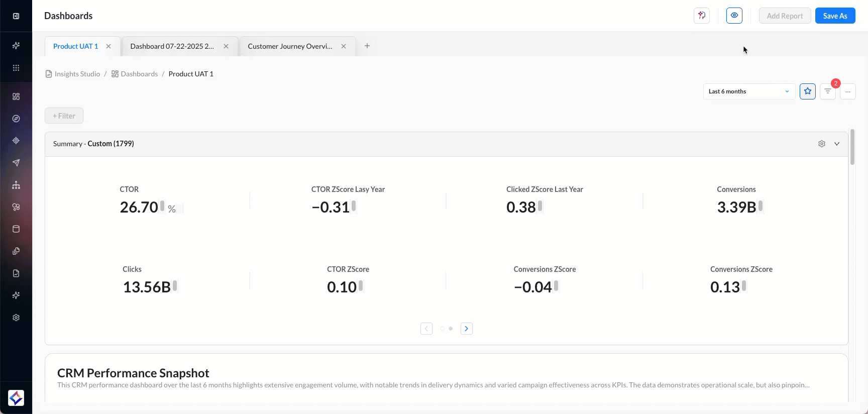Switch to Customer Journey Overview tab

pyautogui.click(x=290, y=46)
